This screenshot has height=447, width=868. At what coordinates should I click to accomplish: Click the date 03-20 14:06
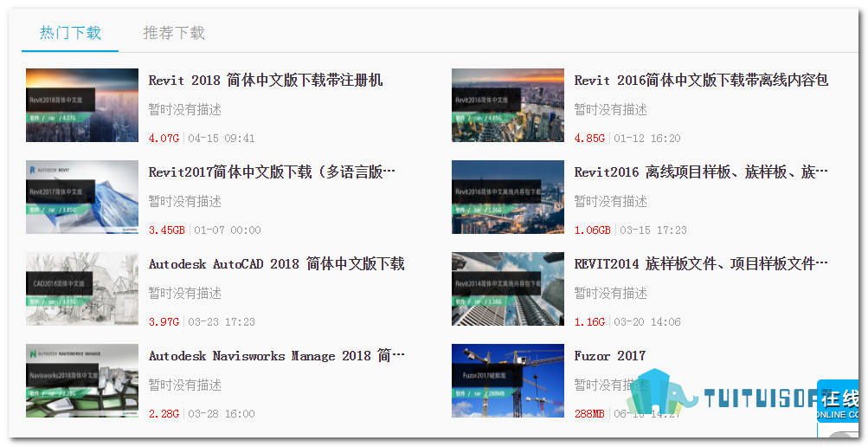tap(647, 321)
